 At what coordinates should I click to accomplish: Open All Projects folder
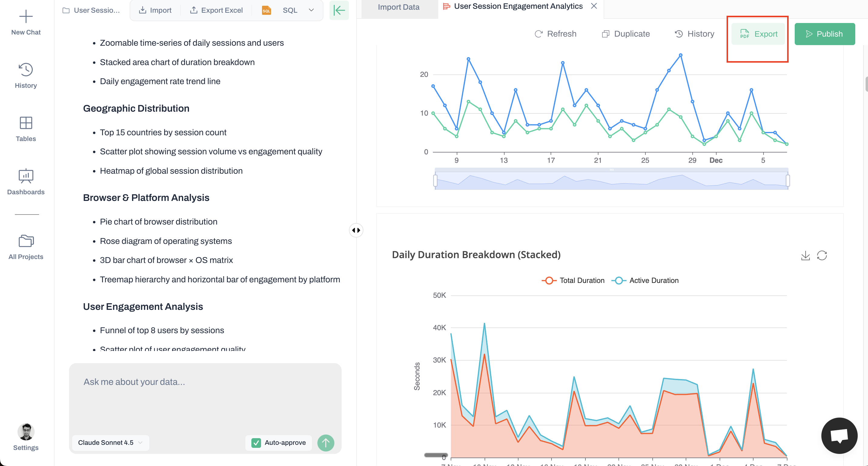tap(26, 247)
